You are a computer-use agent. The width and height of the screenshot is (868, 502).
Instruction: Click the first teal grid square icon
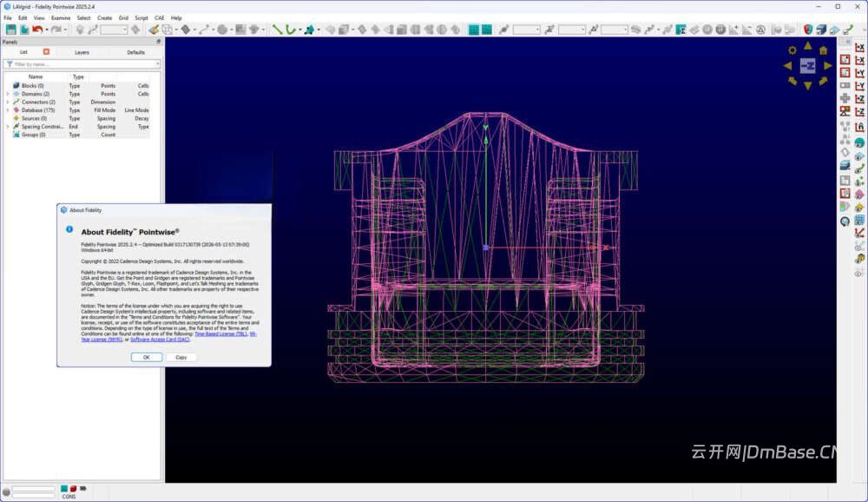point(474,30)
